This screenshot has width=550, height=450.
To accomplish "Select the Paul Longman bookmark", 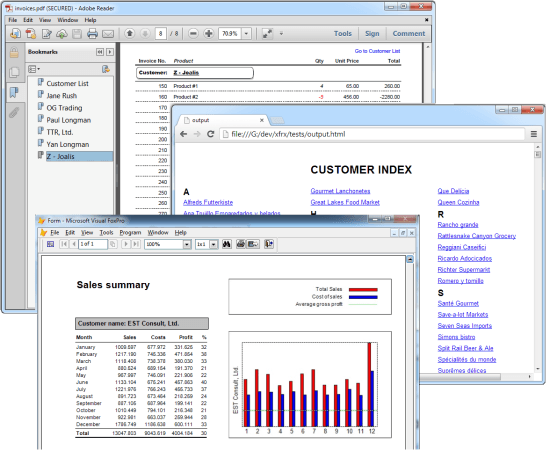I will tap(68, 120).
